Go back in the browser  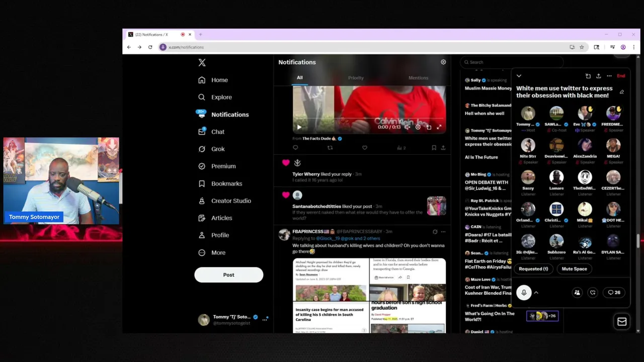point(129,47)
